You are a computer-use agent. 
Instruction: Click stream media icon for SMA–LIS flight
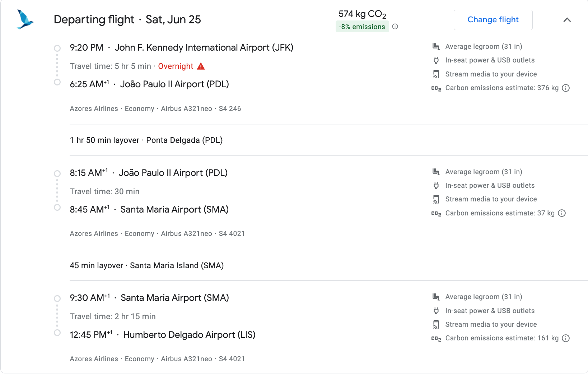tap(436, 325)
